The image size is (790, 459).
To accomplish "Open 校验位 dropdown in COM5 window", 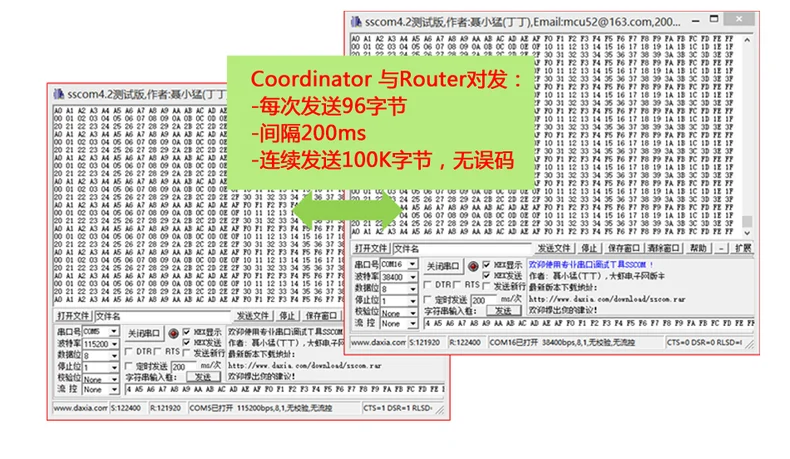I will [x=114, y=379].
